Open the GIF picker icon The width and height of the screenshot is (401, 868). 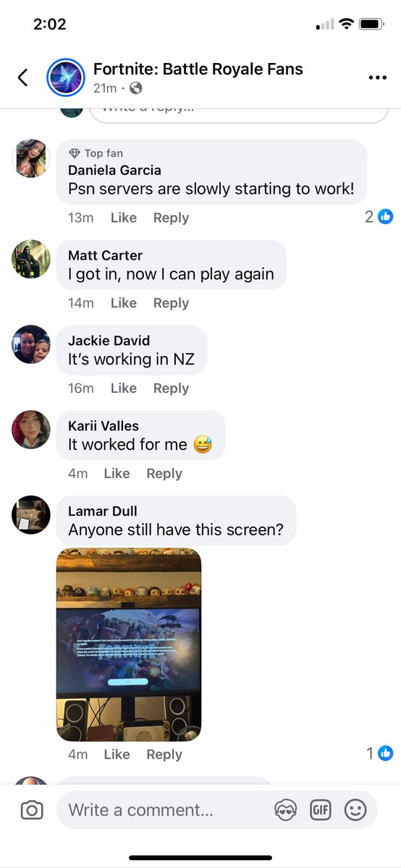pos(321,810)
